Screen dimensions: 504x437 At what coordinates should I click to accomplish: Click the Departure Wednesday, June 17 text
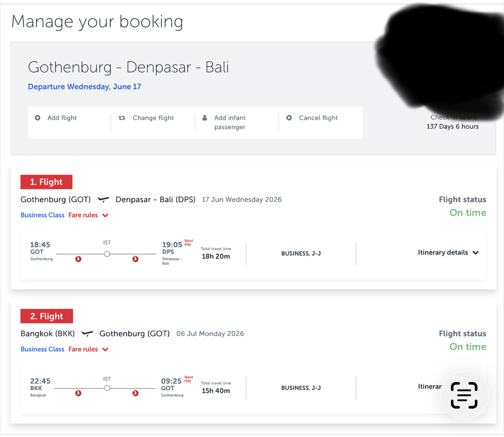tap(84, 87)
